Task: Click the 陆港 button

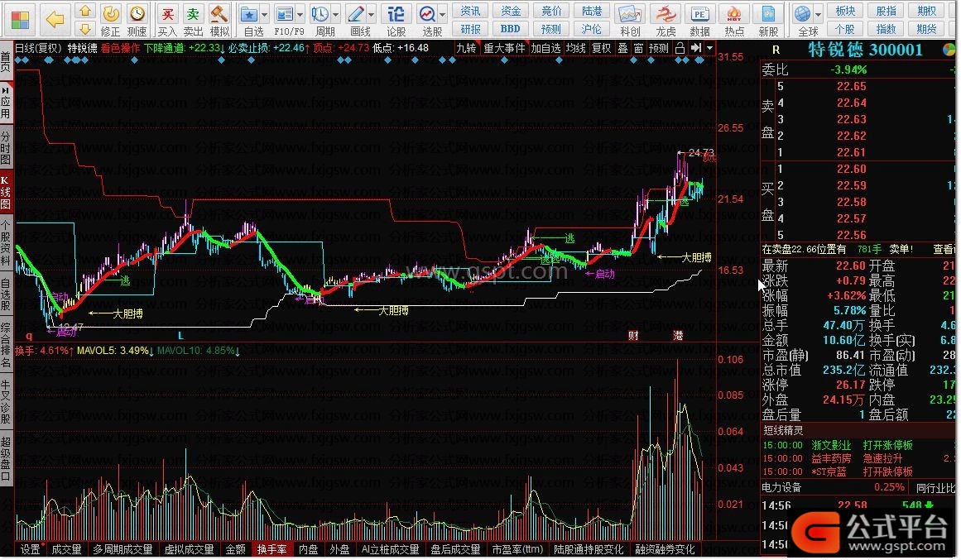Action: point(592,11)
